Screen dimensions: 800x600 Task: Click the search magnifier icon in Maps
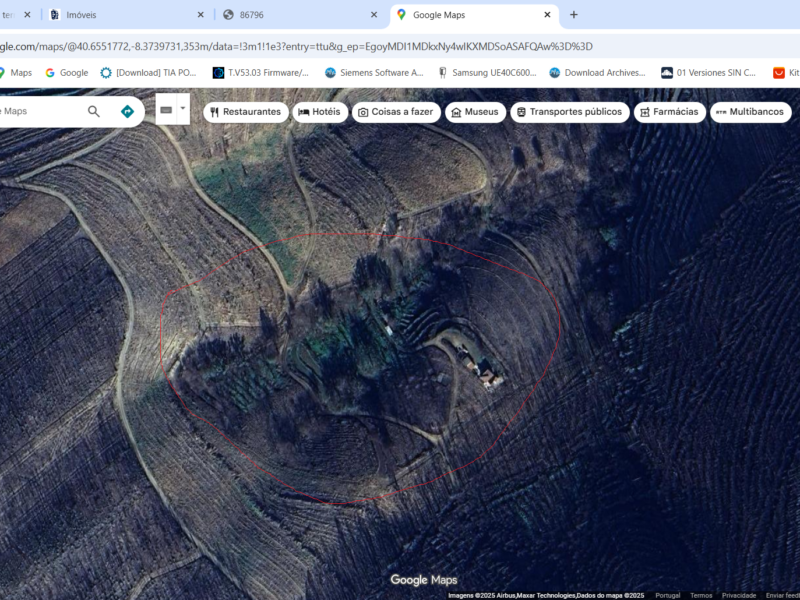point(94,111)
